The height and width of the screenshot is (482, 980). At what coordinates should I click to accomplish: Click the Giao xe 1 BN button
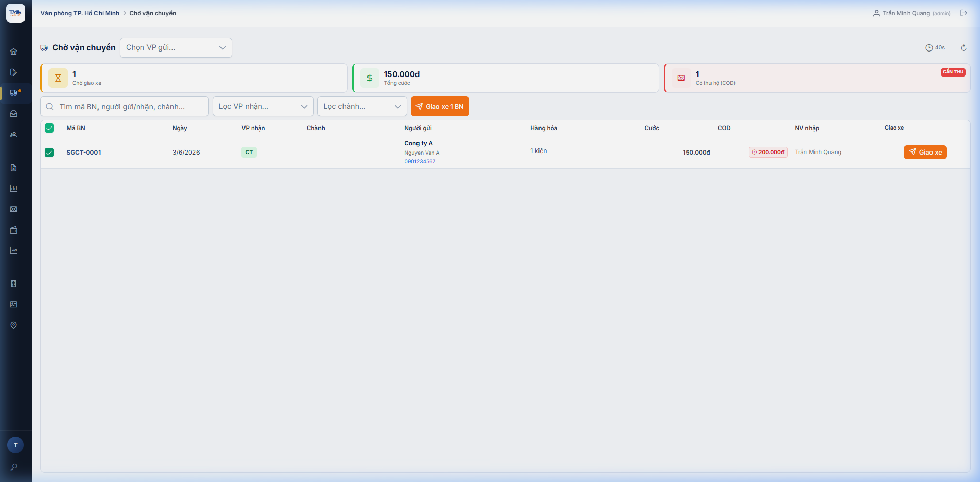tap(440, 107)
